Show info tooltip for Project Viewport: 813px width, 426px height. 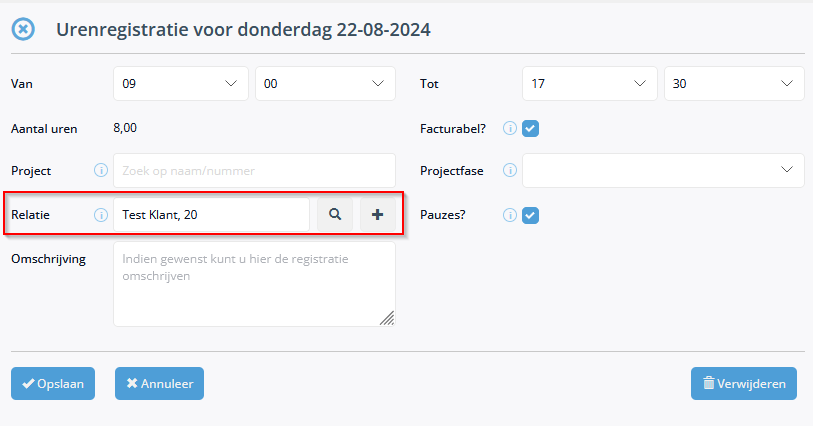[x=101, y=170]
